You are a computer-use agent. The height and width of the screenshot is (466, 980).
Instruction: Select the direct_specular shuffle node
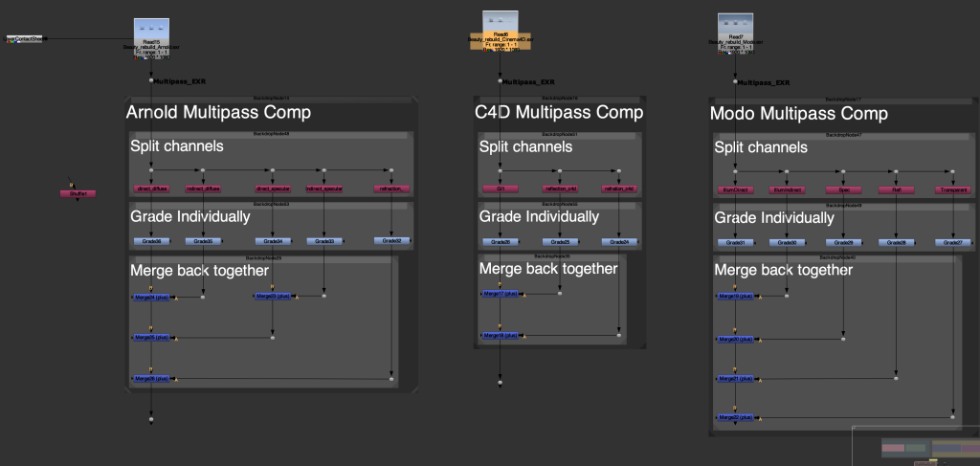(273, 189)
